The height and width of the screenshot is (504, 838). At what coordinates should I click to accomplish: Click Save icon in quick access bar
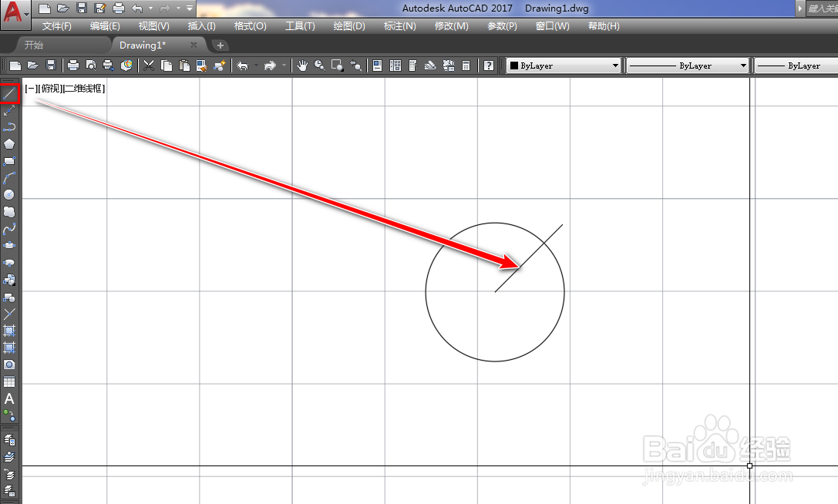click(81, 8)
